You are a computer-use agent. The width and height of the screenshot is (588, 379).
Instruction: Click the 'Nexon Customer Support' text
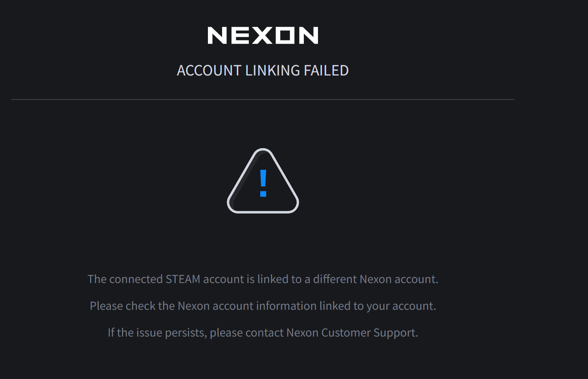point(351,333)
